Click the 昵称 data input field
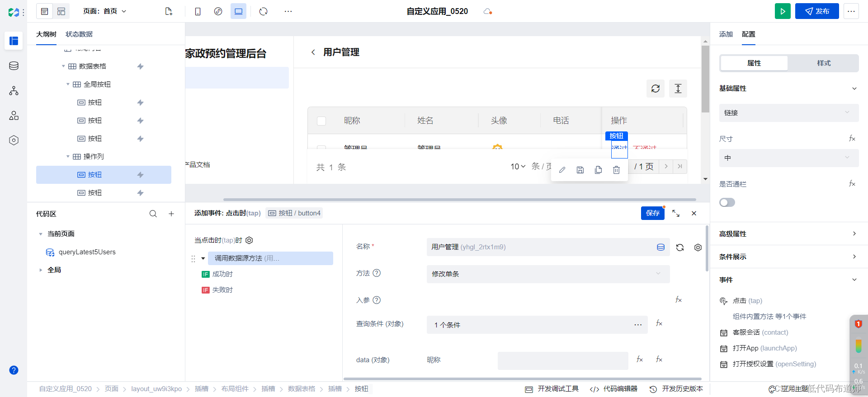Screen dimensions: 868x397 563,361
